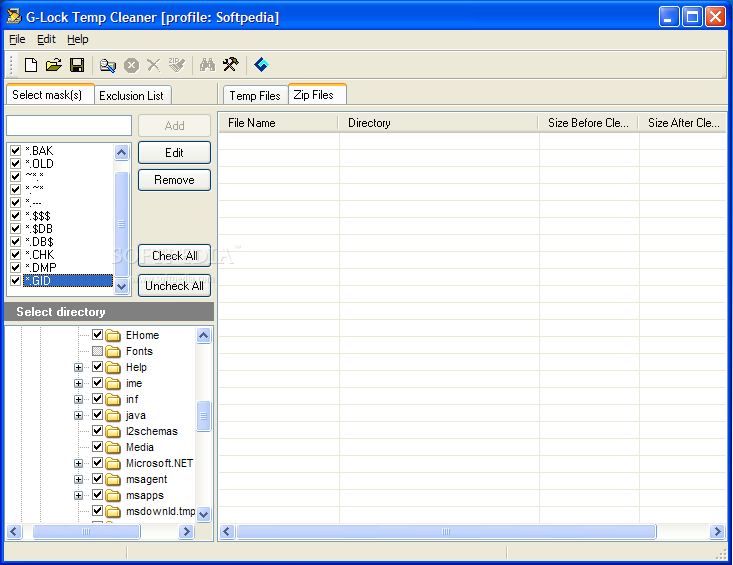
Task: Sort by File Name column header
Action: coord(279,123)
